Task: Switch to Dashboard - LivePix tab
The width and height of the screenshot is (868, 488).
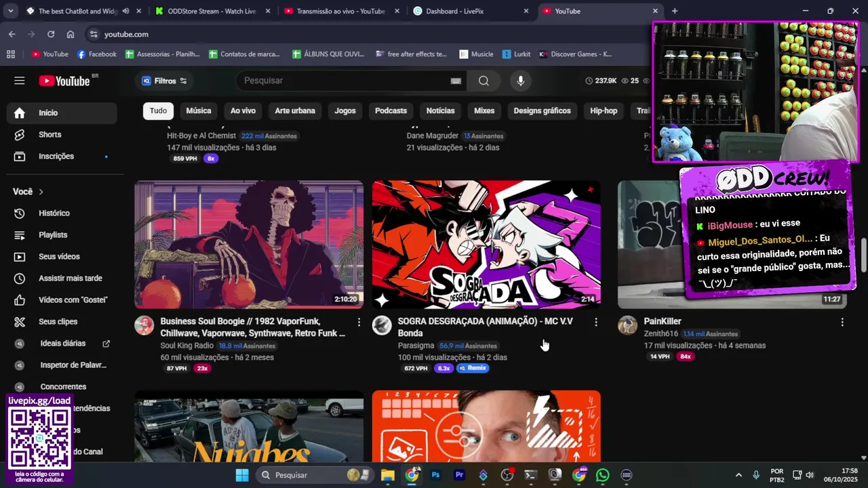Action: (x=471, y=11)
